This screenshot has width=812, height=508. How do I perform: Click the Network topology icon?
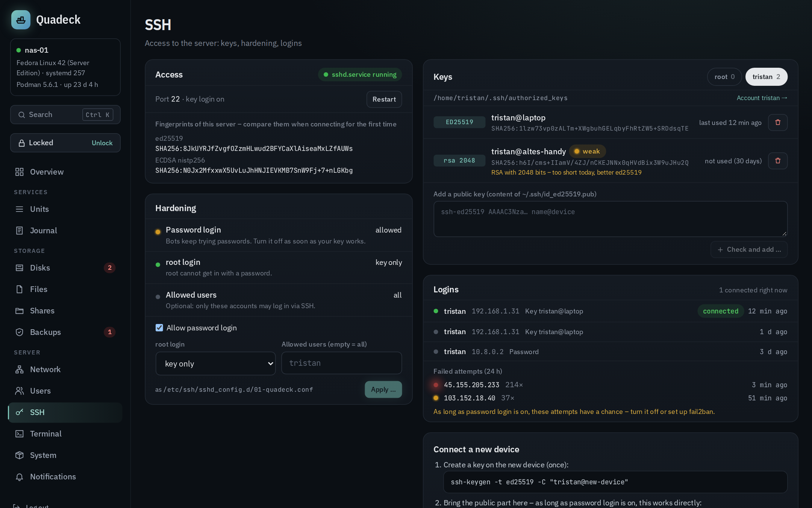[x=20, y=370]
